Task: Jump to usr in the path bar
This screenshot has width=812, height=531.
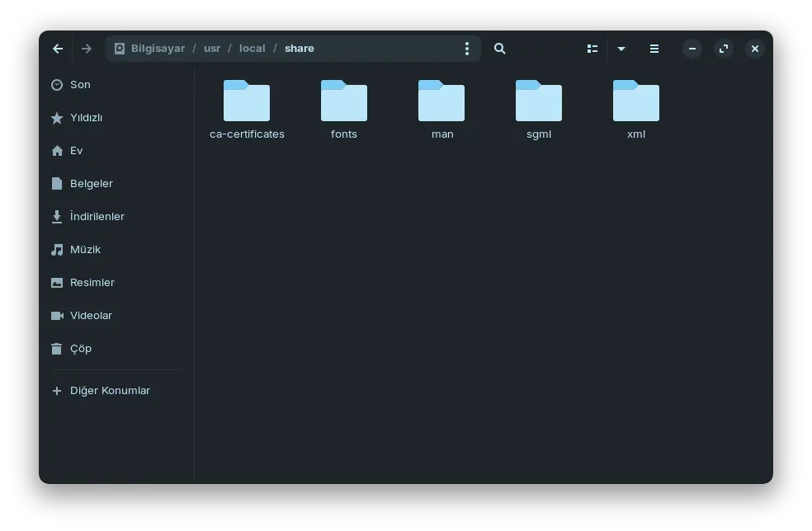Action: 212,49
